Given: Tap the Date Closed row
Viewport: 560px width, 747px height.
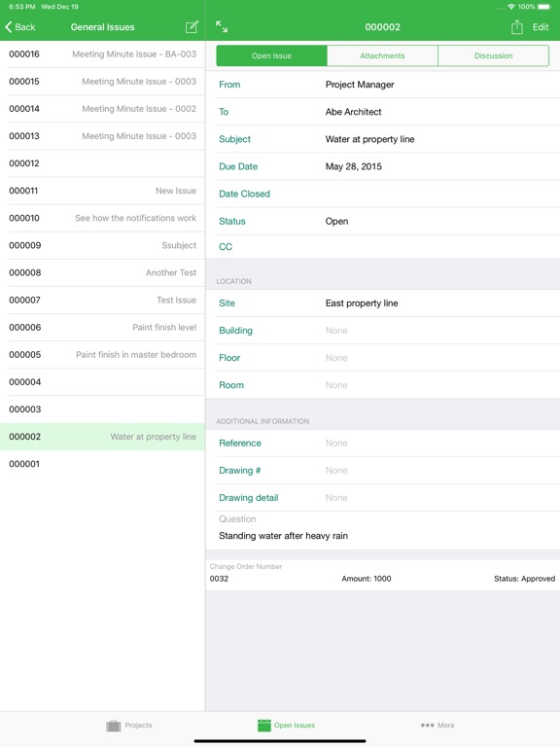Looking at the screenshot, I should 383,194.
